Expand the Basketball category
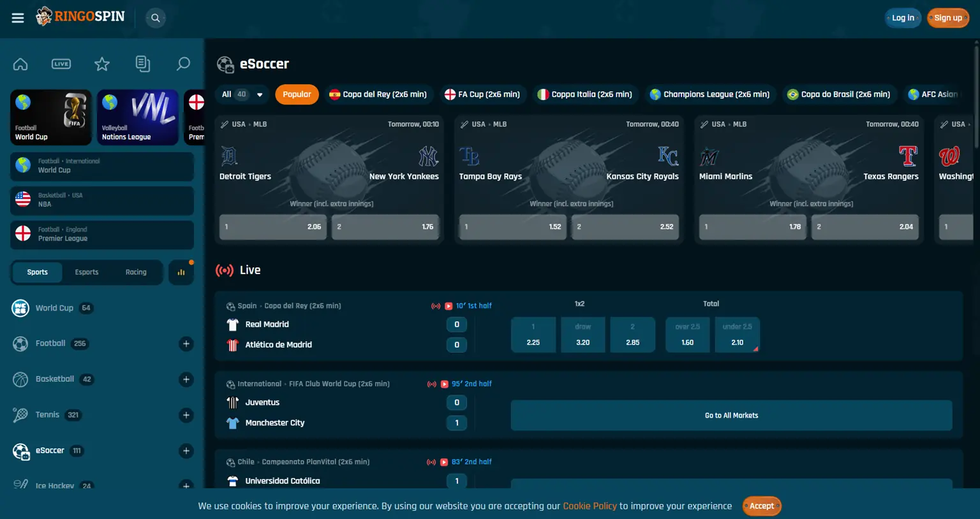 [186, 379]
